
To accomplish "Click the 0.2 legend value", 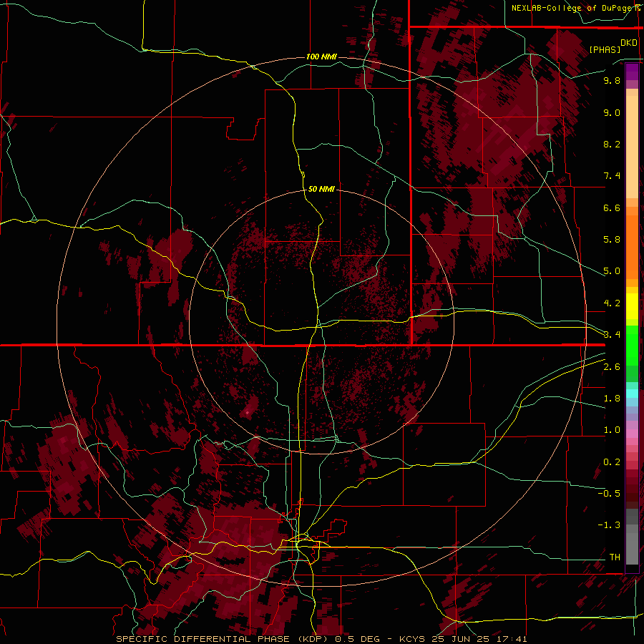I will tap(612, 462).
